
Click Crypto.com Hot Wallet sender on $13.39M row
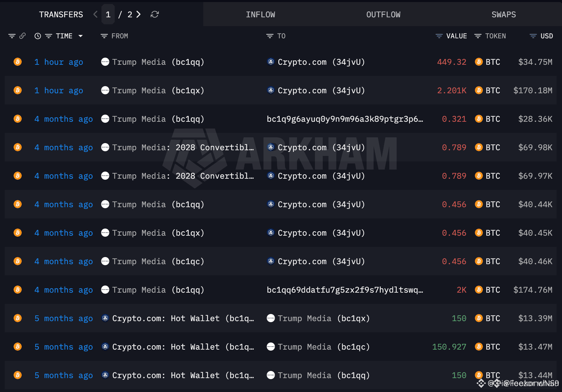[183, 318]
